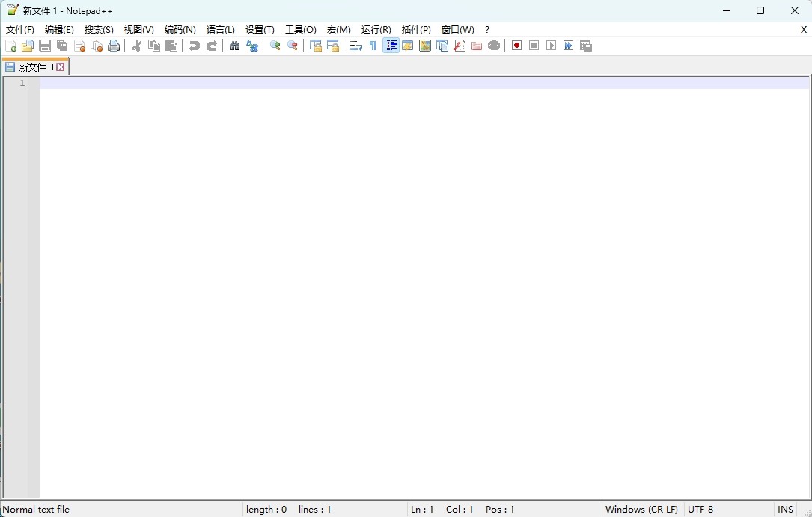This screenshot has height=517, width=812.
Task: Open the Find dialog via toolbar icon
Action: [234, 46]
